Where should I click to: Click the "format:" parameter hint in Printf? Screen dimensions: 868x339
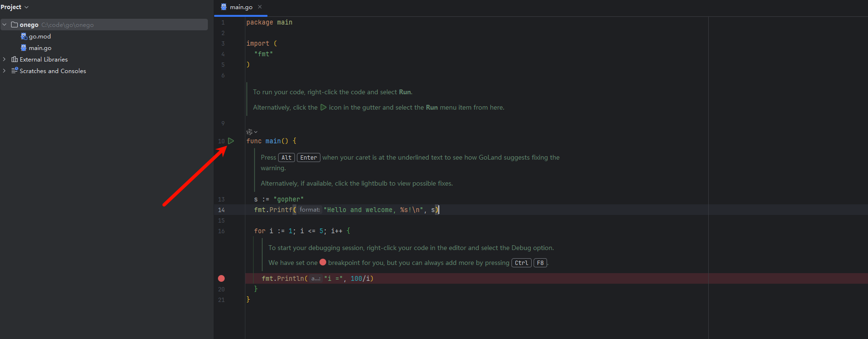tap(309, 210)
